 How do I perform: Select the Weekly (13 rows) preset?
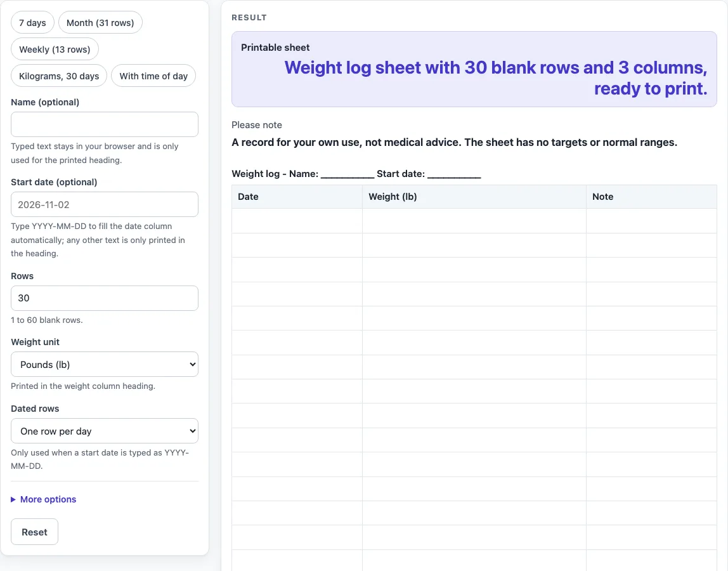55,49
